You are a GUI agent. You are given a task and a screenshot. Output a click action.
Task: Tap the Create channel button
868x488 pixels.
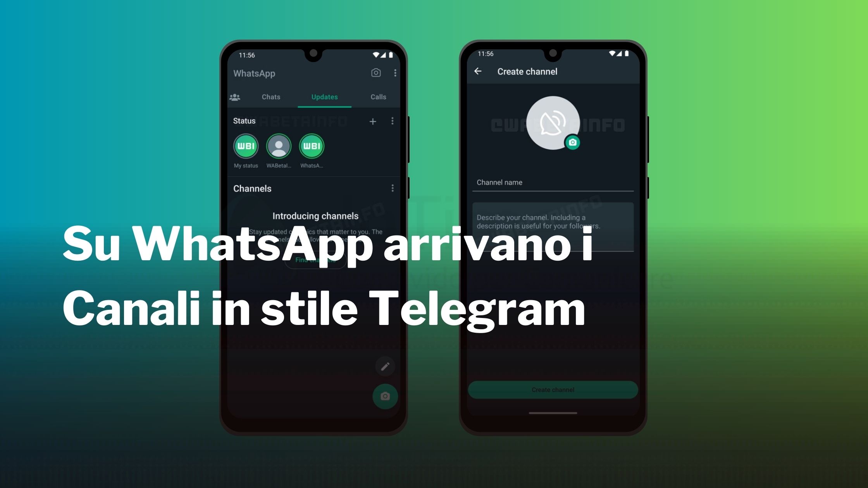point(553,389)
